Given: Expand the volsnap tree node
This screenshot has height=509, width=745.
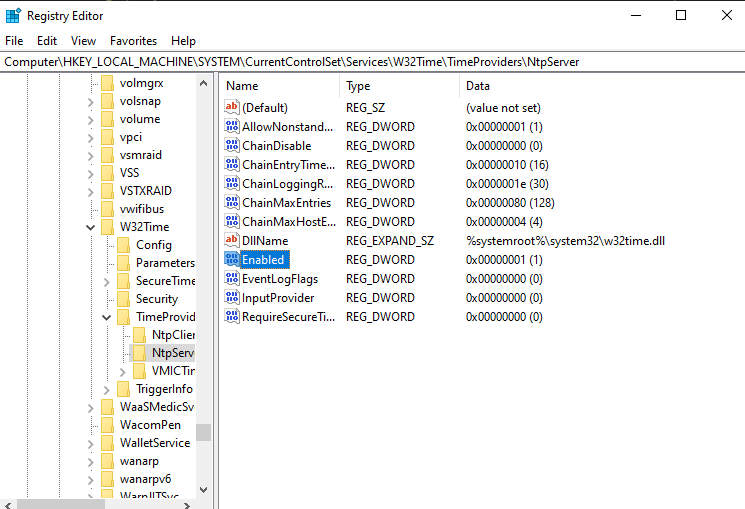Looking at the screenshot, I should click(91, 101).
